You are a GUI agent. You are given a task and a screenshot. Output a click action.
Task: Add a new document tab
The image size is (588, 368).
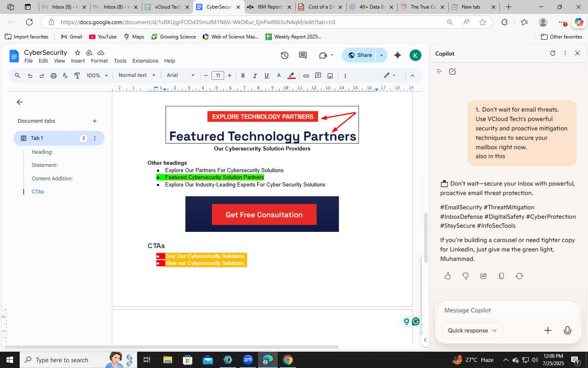pyautogui.click(x=95, y=121)
